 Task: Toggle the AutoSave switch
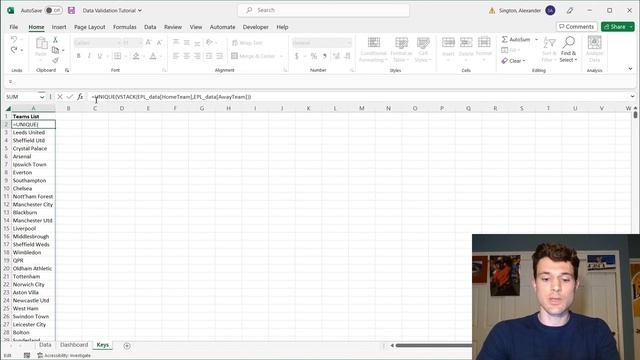pyautogui.click(x=53, y=10)
